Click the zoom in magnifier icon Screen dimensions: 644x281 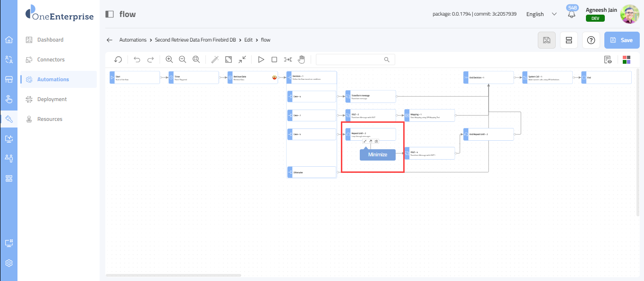169,60
